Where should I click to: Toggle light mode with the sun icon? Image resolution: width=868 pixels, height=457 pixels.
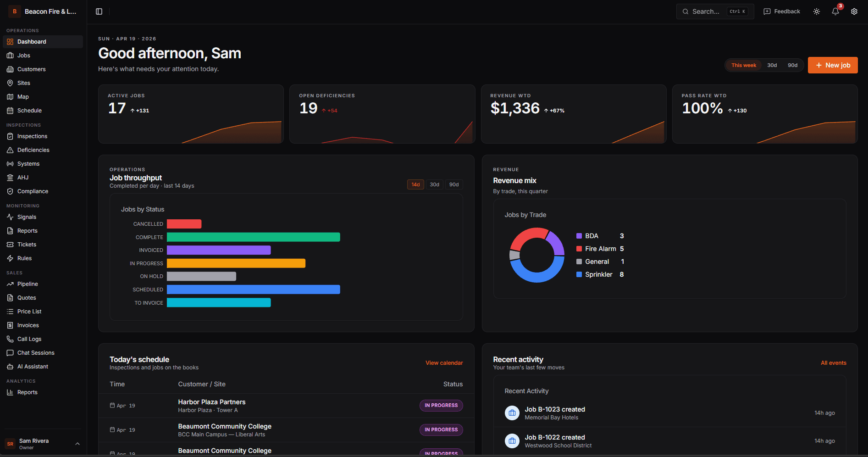(816, 11)
